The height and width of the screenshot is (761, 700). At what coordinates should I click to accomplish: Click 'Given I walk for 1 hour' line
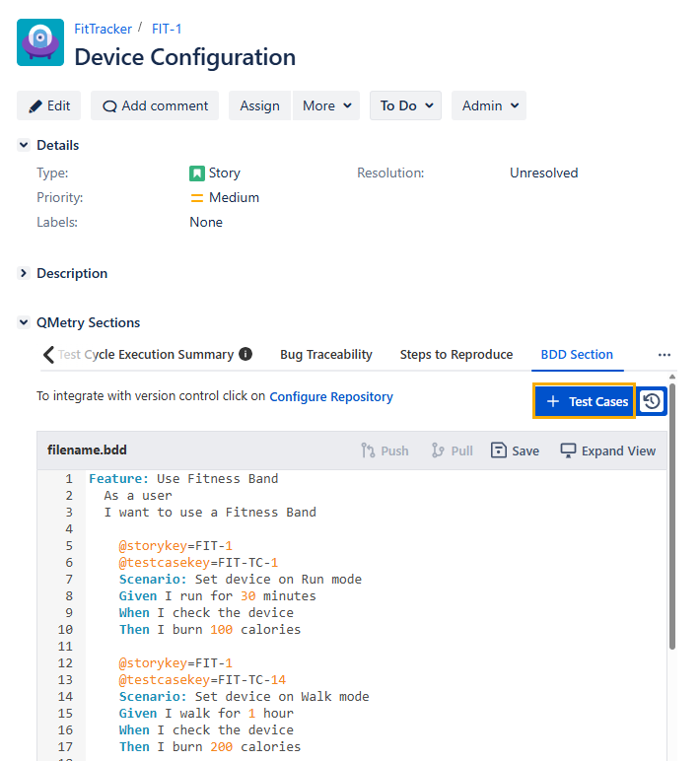point(206,714)
